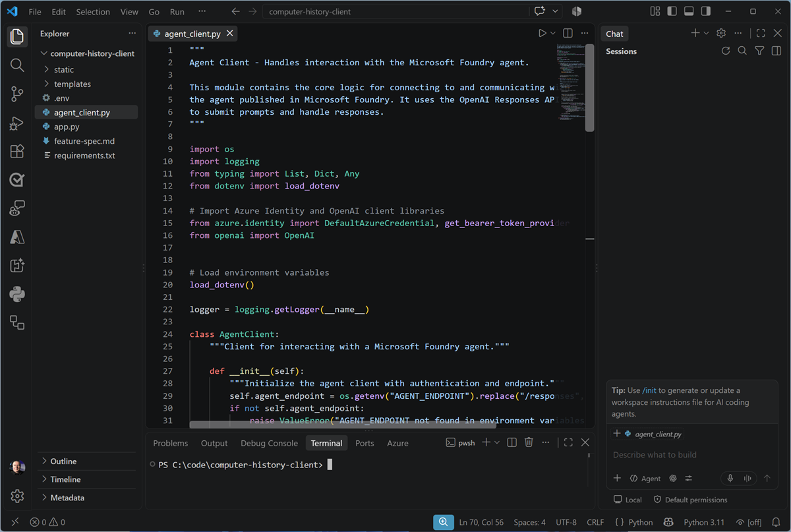791x532 pixels.
Task: Split the terminal
Action: (x=512, y=442)
